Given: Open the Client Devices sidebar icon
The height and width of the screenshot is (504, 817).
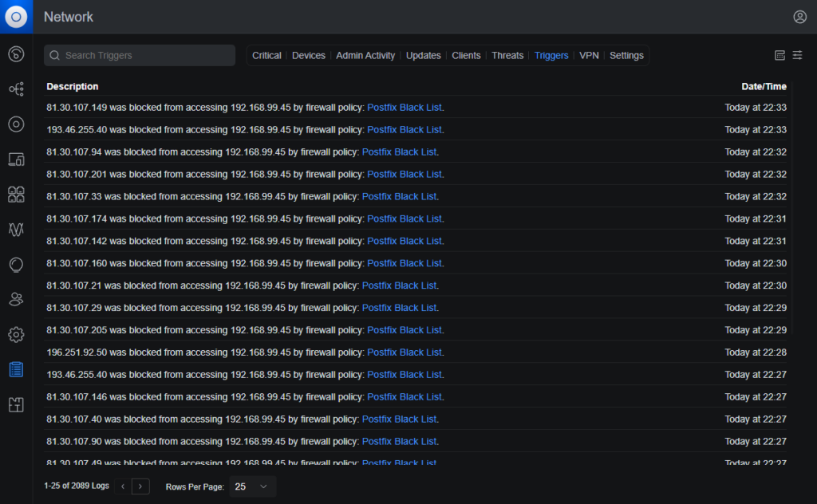Looking at the screenshot, I should point(16,159).
